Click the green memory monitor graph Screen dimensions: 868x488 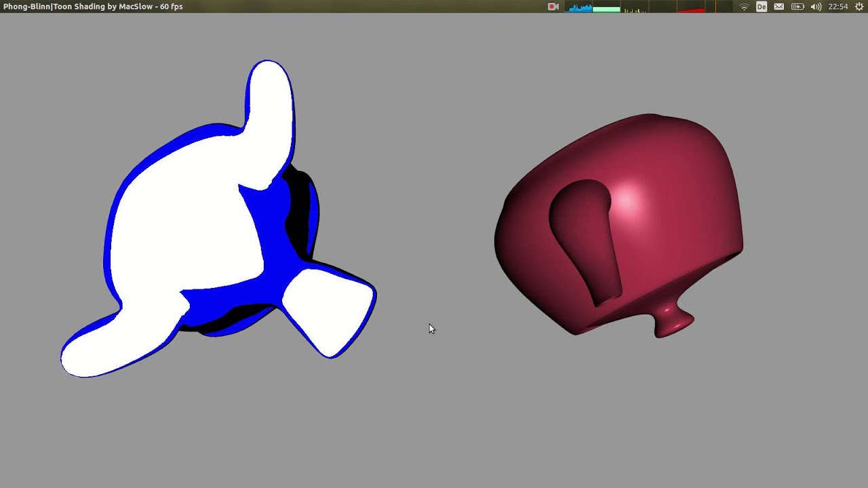pos(607,7)
